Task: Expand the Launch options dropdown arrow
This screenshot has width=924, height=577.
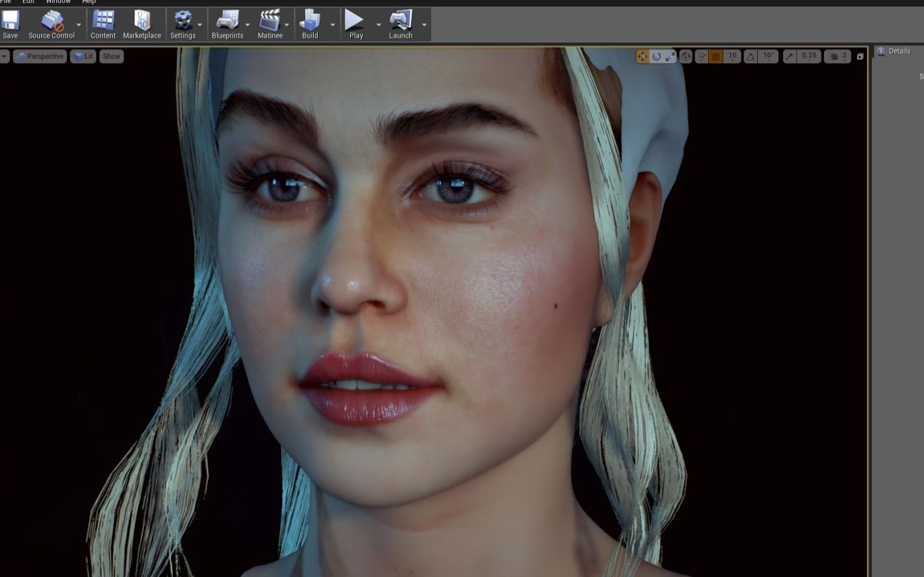Action: coord(424,25)
